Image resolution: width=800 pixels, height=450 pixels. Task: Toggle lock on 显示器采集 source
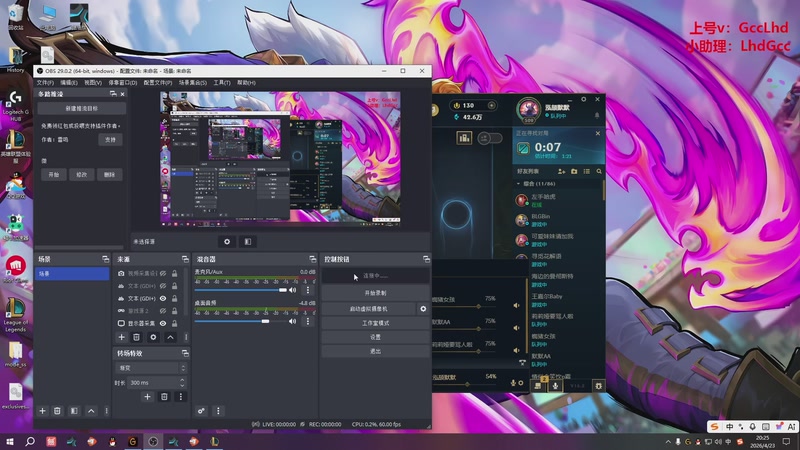click(x=174, y=323)
